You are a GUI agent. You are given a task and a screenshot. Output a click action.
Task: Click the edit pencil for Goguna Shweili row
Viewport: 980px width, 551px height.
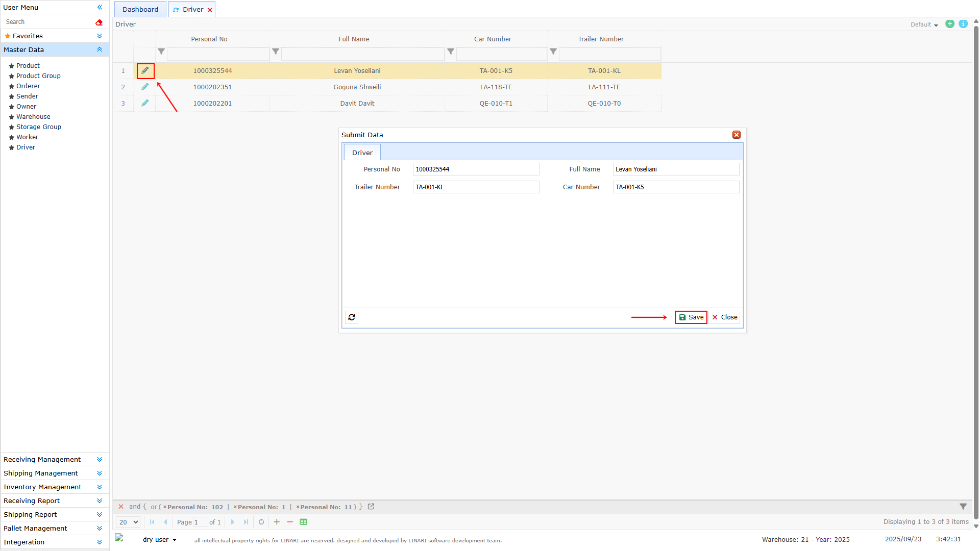(x=145, y=87)
